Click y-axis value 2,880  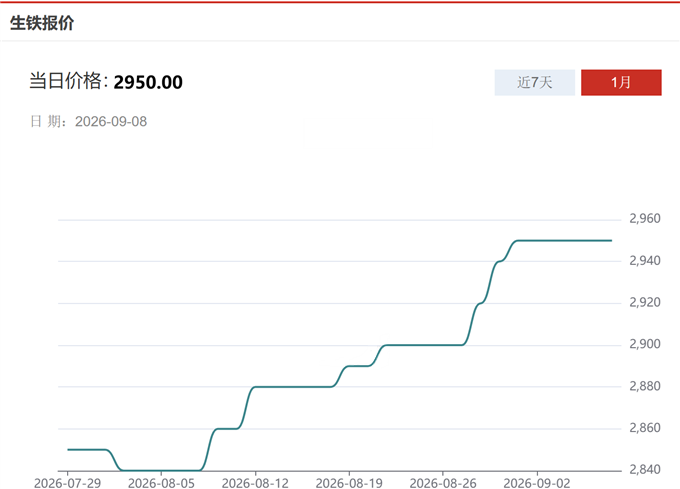coord(645,386)
